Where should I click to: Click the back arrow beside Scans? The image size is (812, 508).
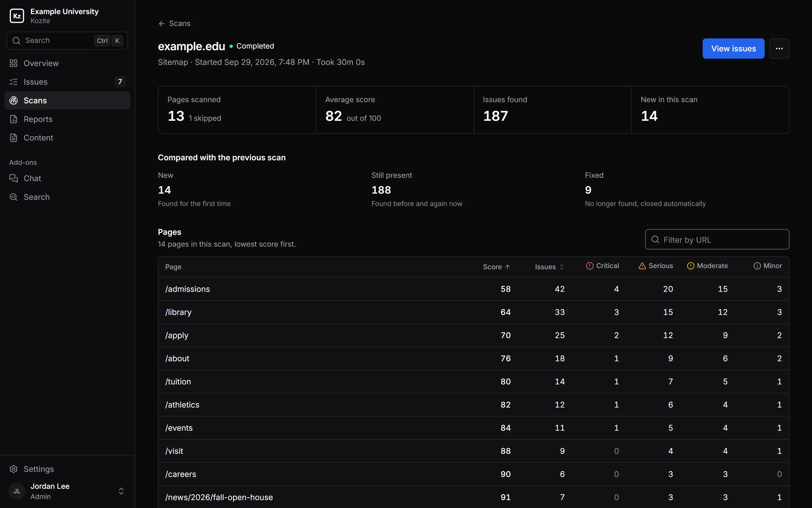[162, 23]
